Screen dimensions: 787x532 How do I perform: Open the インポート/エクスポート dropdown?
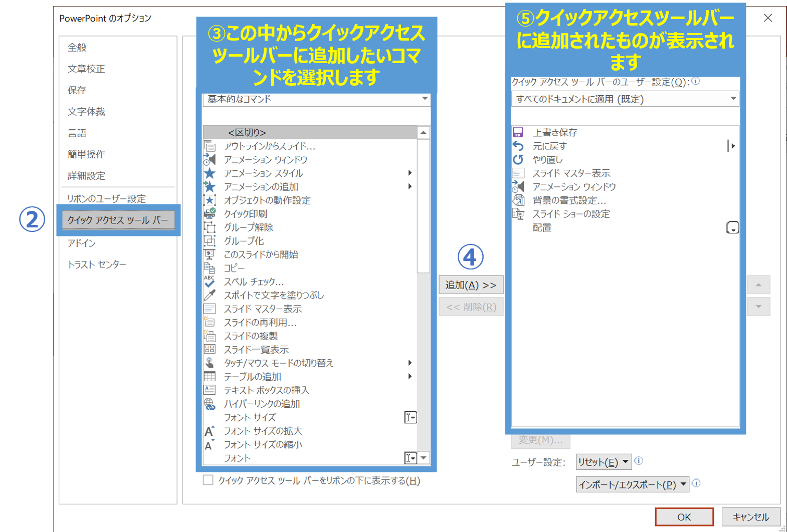coord(632,484)
